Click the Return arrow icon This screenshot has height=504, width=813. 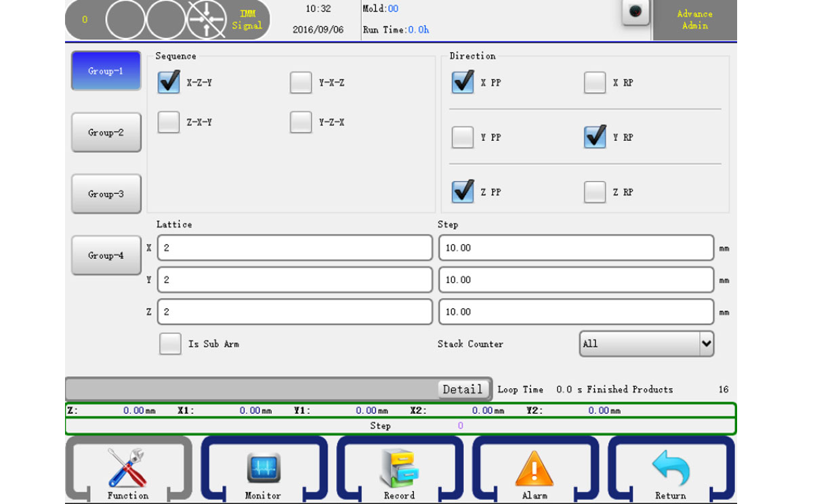click(x=670, y=469)
